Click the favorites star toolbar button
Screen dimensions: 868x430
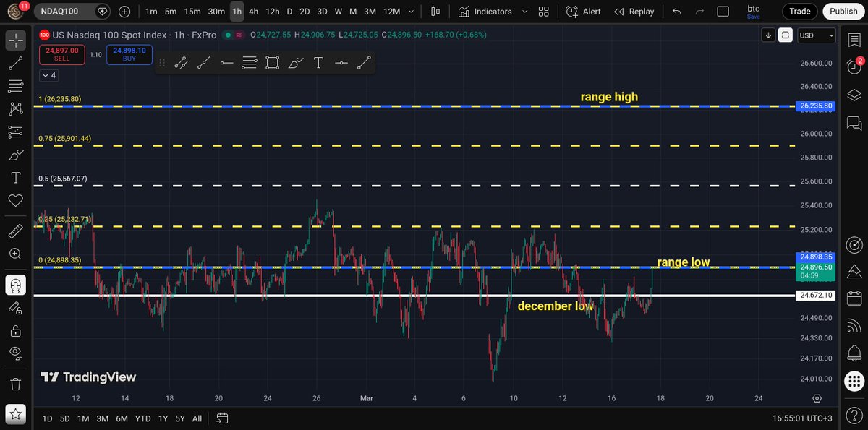click(15, 415)
